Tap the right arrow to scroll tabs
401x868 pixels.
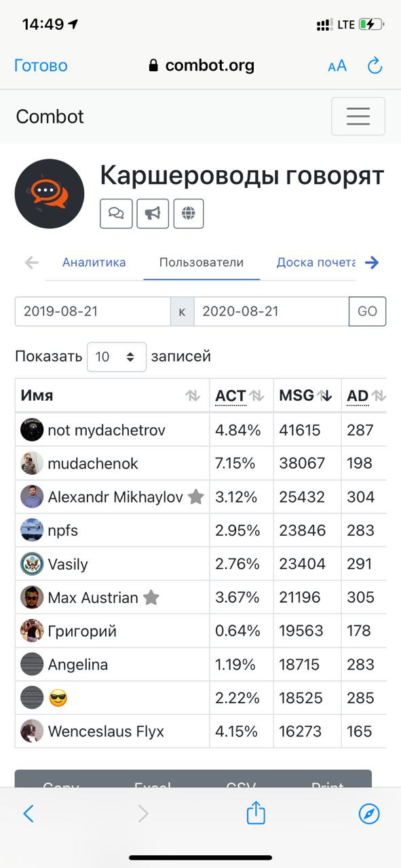coord(371,262)
